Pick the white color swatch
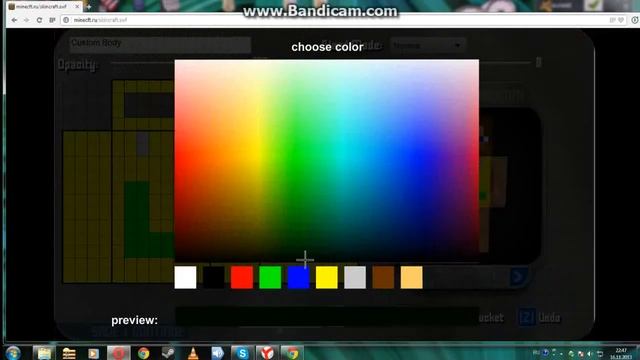The width and height of the screenshot is (640, 360). pyautogui.click(x=185, y=278)
